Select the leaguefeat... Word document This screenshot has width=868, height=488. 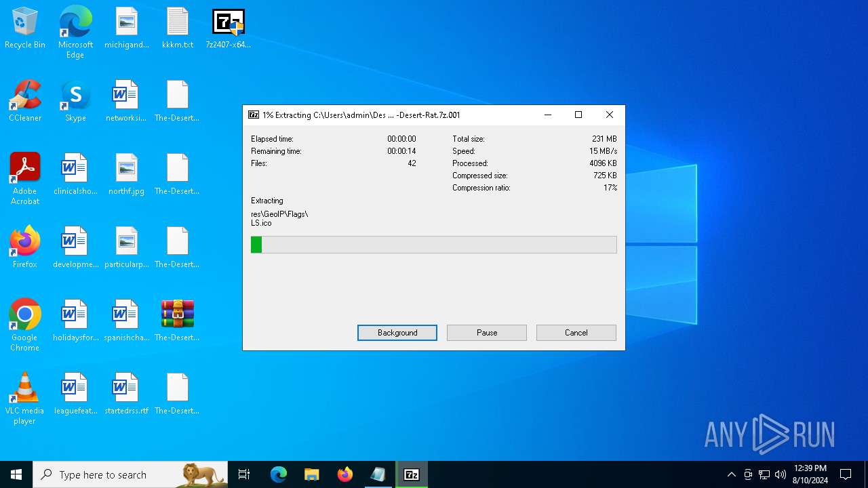coord(75,394)
